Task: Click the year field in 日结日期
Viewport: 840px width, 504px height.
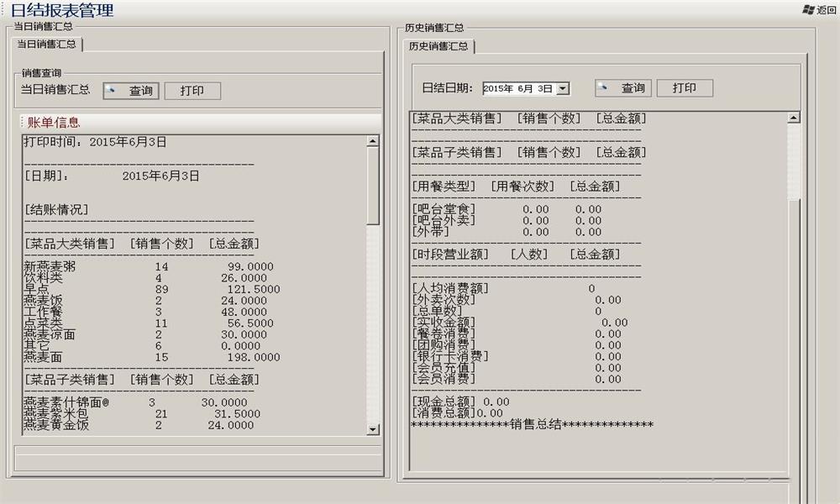Action: click(x=498, y=88)
